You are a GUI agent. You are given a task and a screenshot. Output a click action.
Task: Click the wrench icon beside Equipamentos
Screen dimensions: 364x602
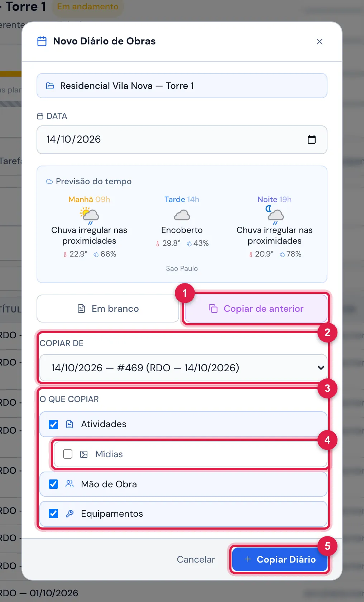coord(70,514)
